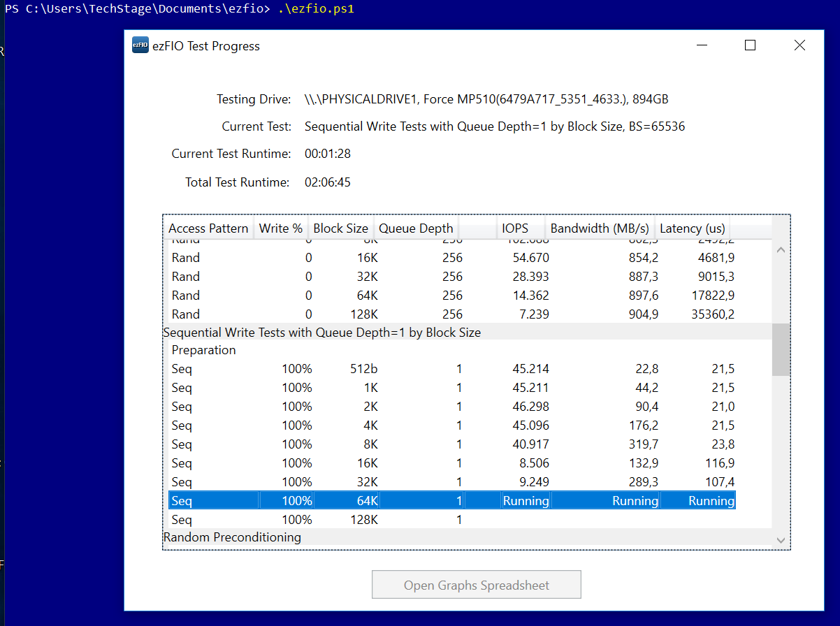Image resolution: width=840 pixels, height=626 pixels.
Task: Click the Write % column header
Action: (280, 228)
